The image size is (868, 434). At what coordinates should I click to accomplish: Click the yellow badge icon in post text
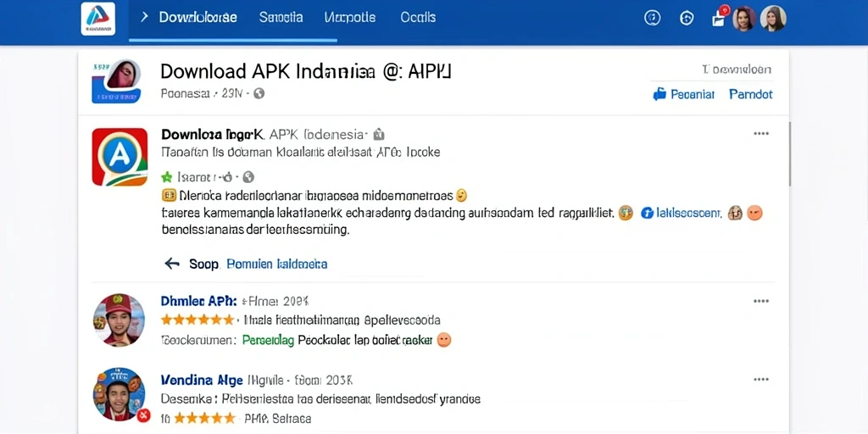[169, 195]
